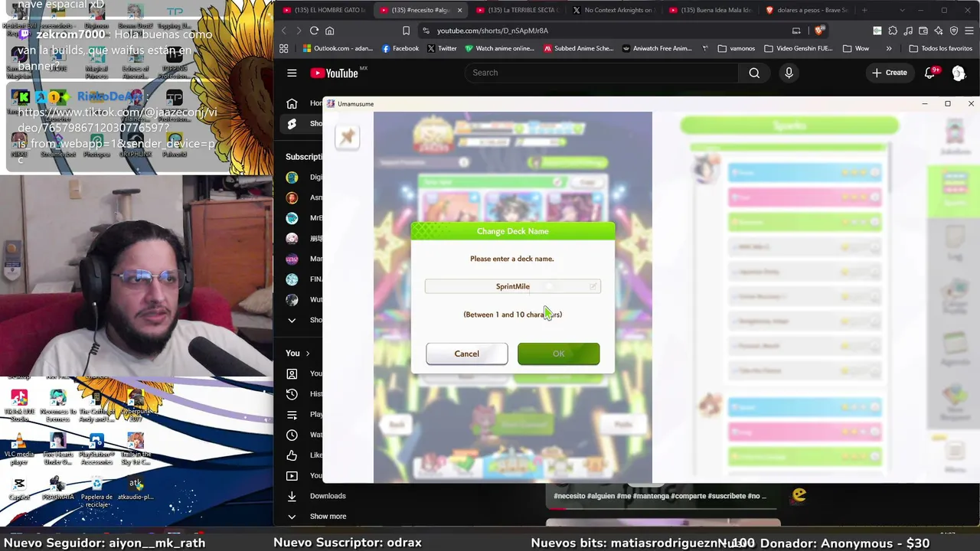Click the YouTube Create button
The width and height of the screenshot is (980, 551).
point(889,73)
